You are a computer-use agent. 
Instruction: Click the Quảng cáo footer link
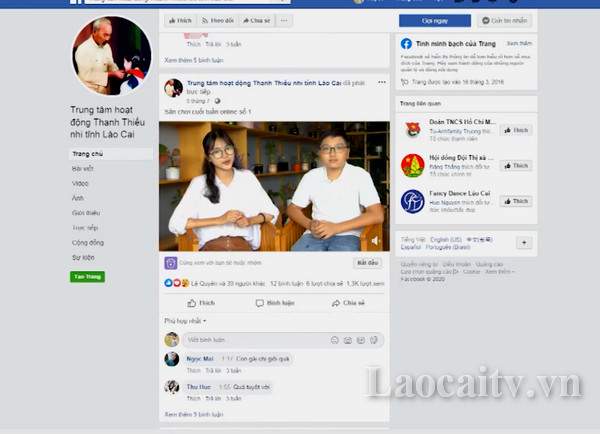click(x=489, y=264)
